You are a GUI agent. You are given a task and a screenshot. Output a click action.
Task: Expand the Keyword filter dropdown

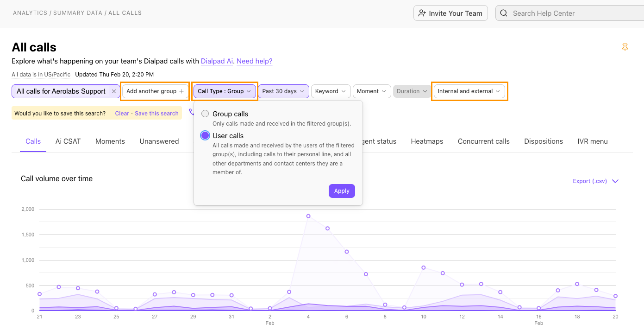coord(331,91)
